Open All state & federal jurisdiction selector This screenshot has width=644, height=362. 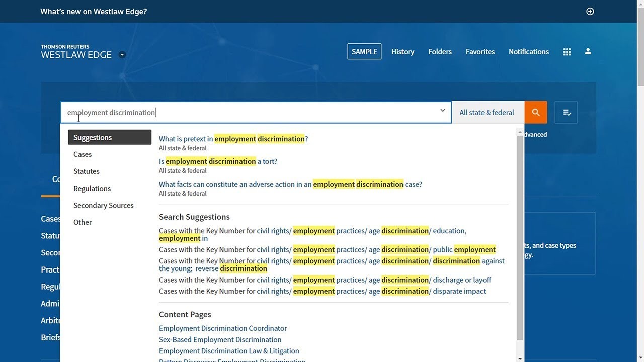point(487,112)
